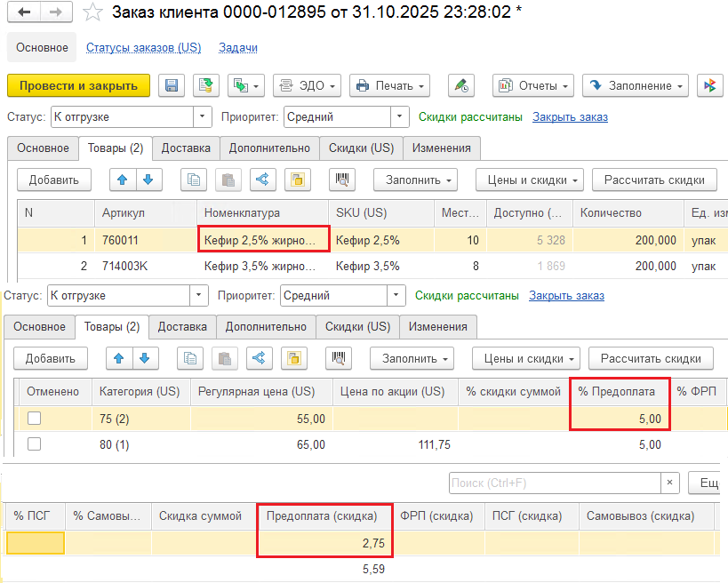728x583 pixels.
Task: Open the Печать dropdown menu
Action: coord(389,85)
